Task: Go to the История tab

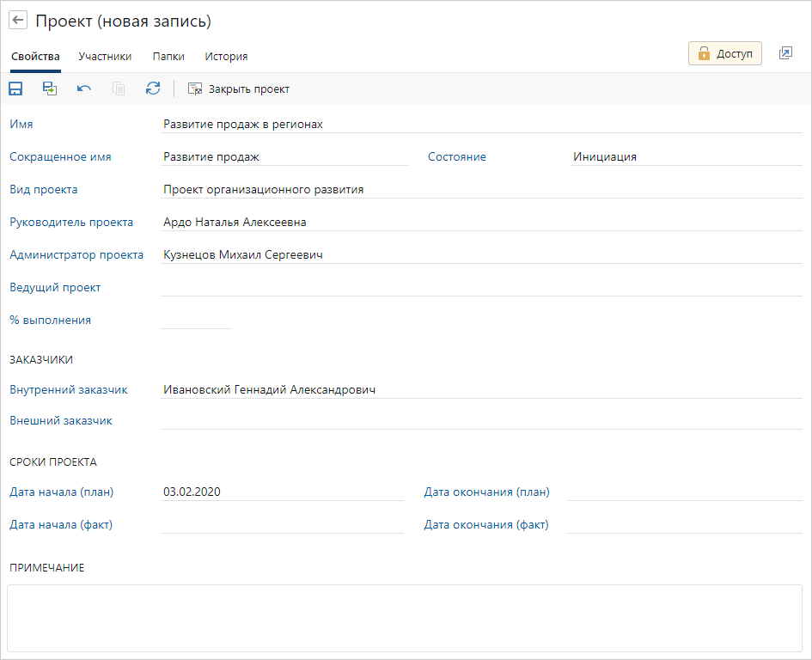Action: pyautogui.click(x=226, y=57)
